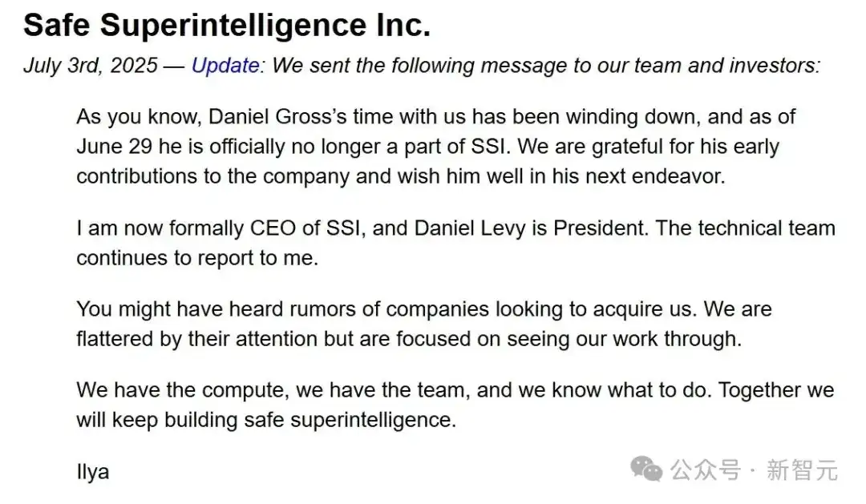Viewport: 866px width, 504px height.
Task: Click the line "continues to report to me."
Action: [x=197, y=258]
